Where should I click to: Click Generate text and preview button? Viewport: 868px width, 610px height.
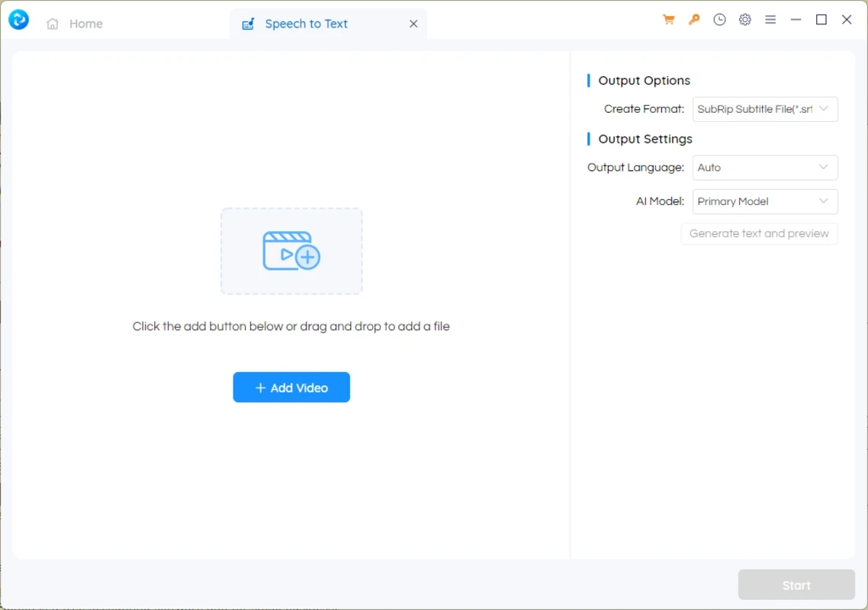click(x=759, y=234)
